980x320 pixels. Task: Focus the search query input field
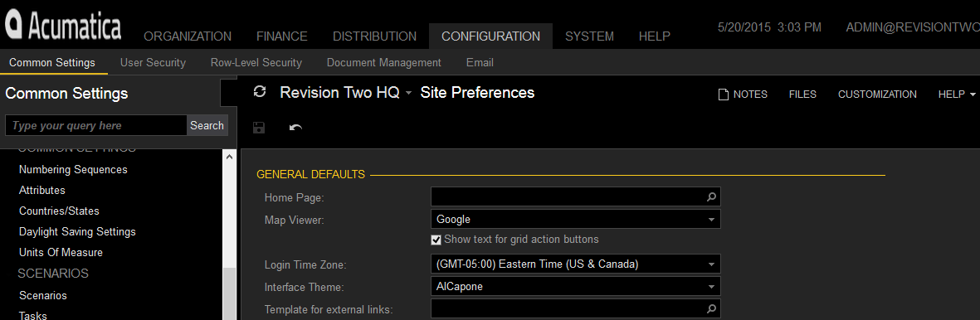[96, 126]
